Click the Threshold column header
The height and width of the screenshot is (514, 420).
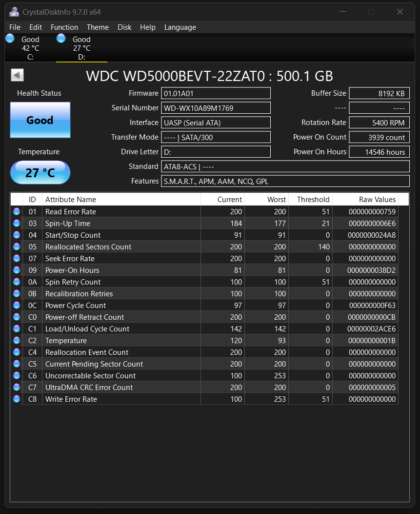(x=311, y=199)
